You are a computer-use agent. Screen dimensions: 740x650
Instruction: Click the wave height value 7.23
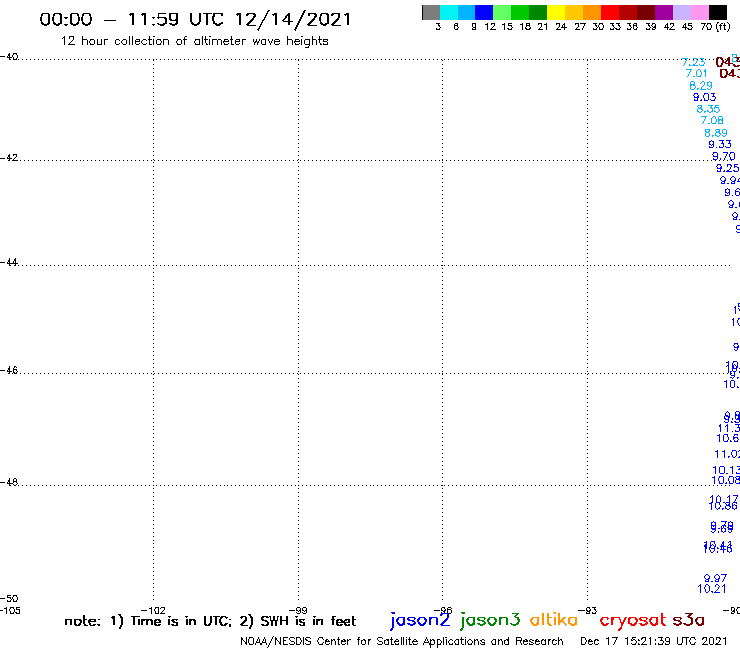tap(693, 62)
